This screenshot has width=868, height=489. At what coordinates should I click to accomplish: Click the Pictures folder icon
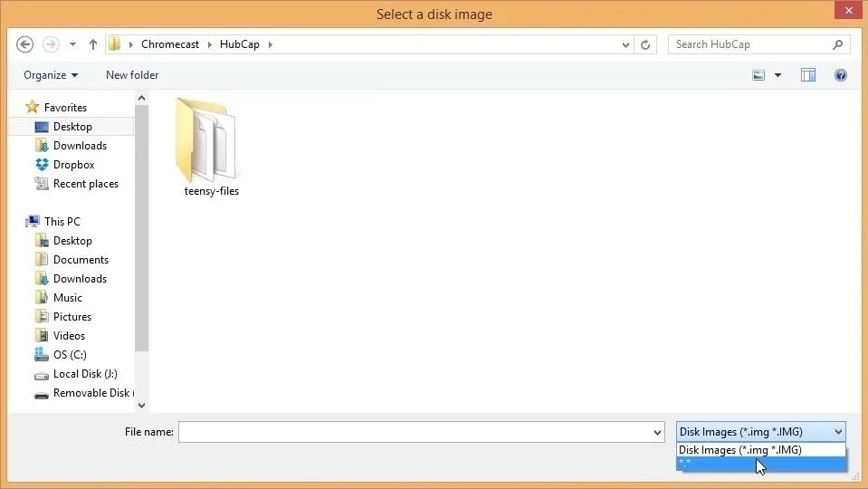coord(42,316)
